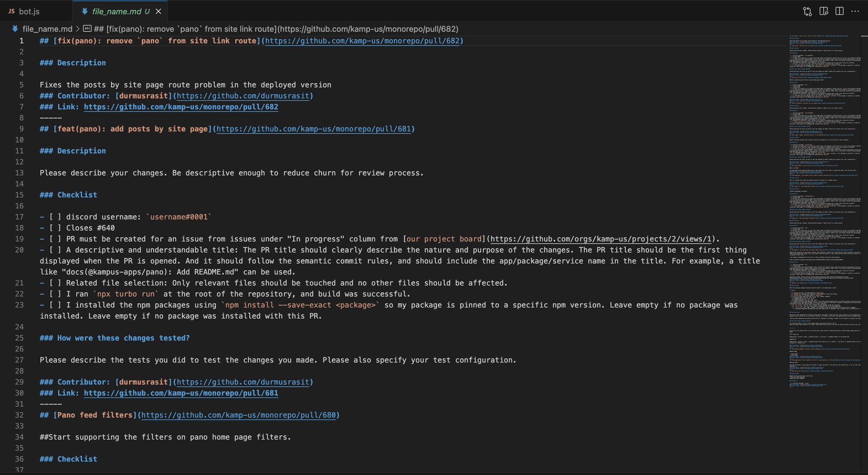Open markdown preview to the side
Viewport: 868px width, 475px height.
(x=824, y=11)
